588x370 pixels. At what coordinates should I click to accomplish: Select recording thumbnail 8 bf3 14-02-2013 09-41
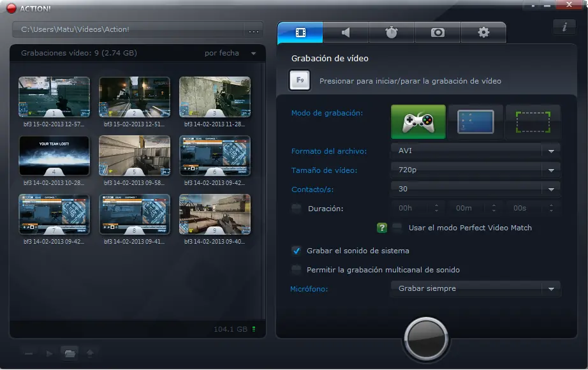[x=135, y=214]
